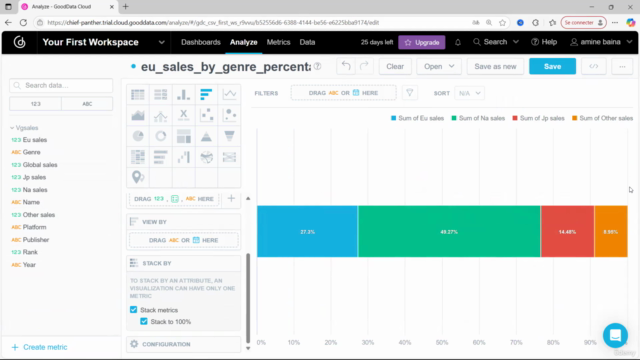Toggle Sum of Other sales legend series
Image resolution: width=640 pixels, height=360 pixels.
[602, 118]
